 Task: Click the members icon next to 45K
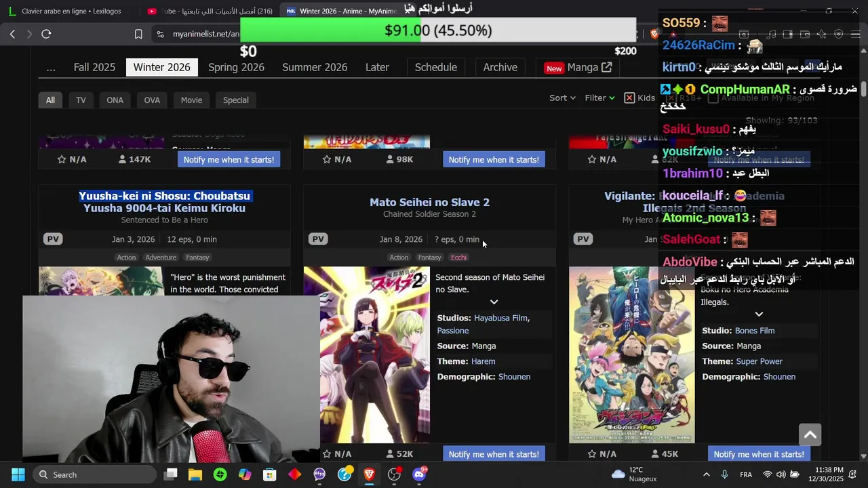pos(655,454)
